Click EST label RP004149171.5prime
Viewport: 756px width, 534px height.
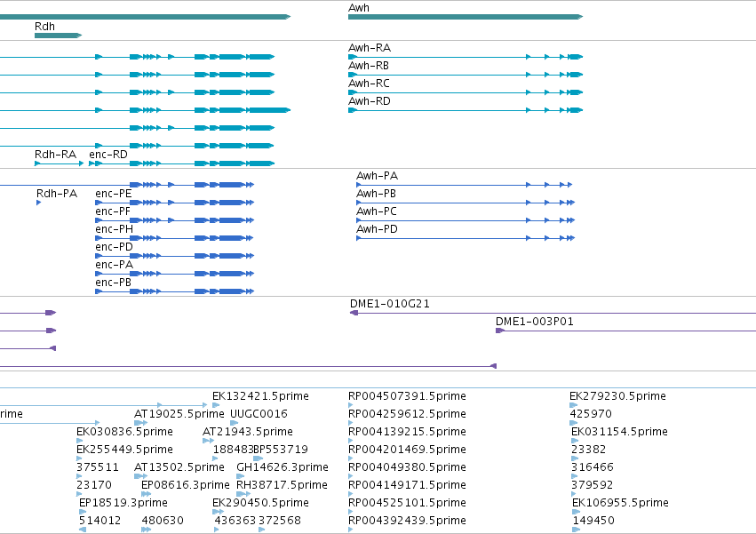pyautogui.click(x=408, y=485)
